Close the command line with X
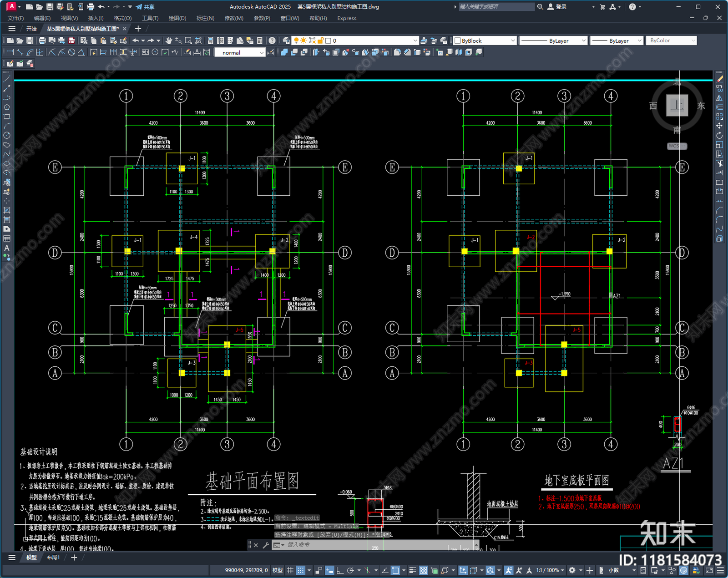 (256, 545)
